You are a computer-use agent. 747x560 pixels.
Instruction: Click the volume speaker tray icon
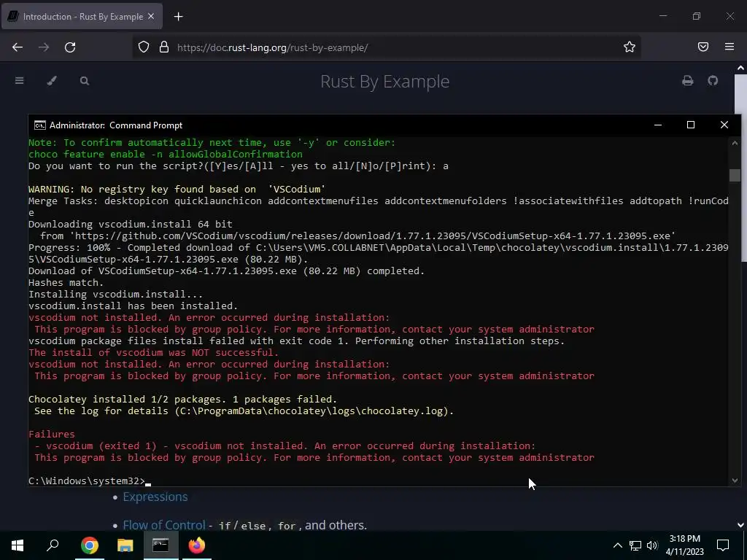point(652,545)
